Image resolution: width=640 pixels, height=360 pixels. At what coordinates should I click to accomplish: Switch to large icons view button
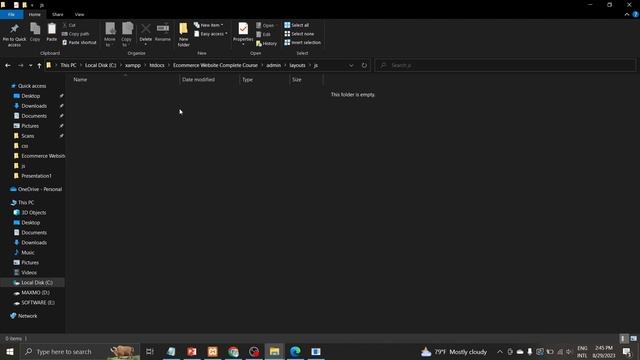[633, 338]
